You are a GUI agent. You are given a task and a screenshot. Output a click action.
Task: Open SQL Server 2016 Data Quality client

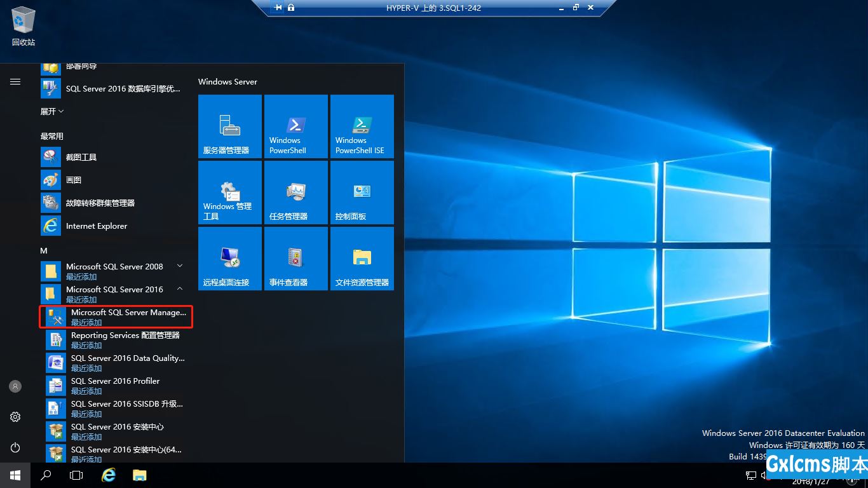tap(117, 363)
